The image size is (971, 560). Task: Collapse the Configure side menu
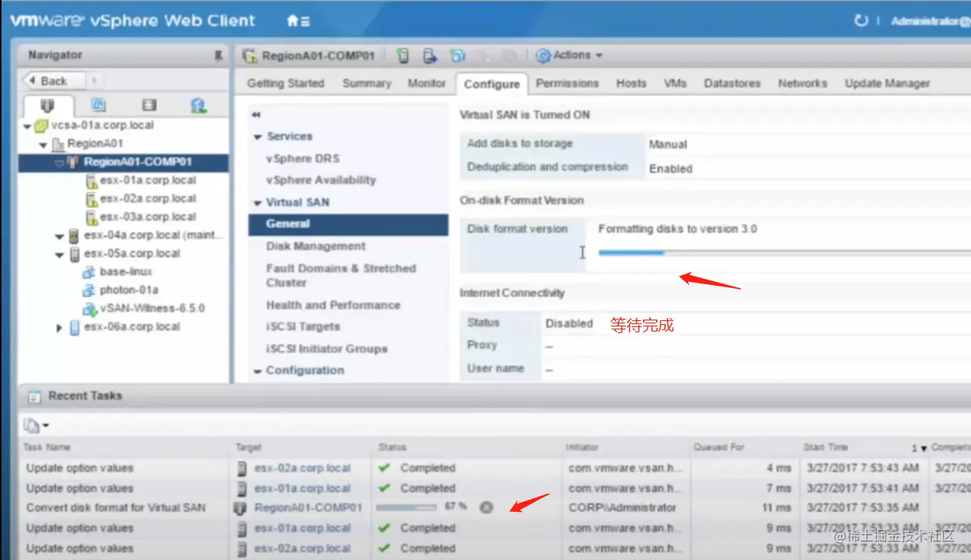[x=256, y=115]
